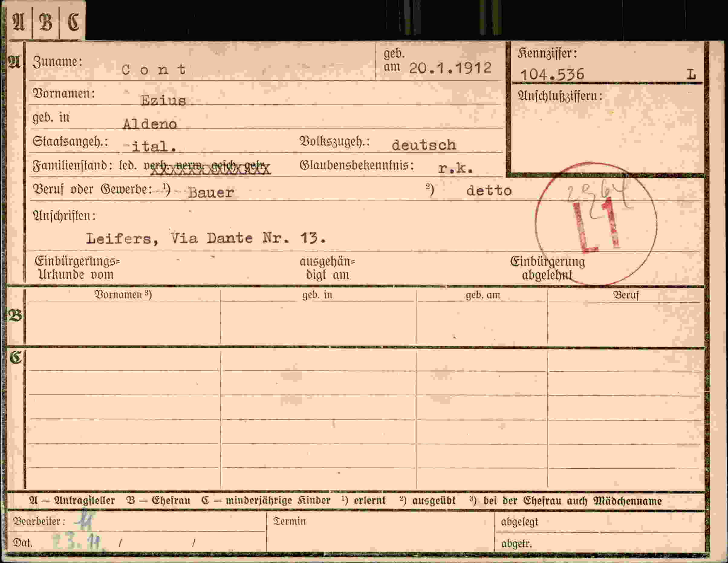This screenshot has height=563, width=728.
Task: Click the 'Glaubensbekenntnis:' label
Action: tap(357, 165)
